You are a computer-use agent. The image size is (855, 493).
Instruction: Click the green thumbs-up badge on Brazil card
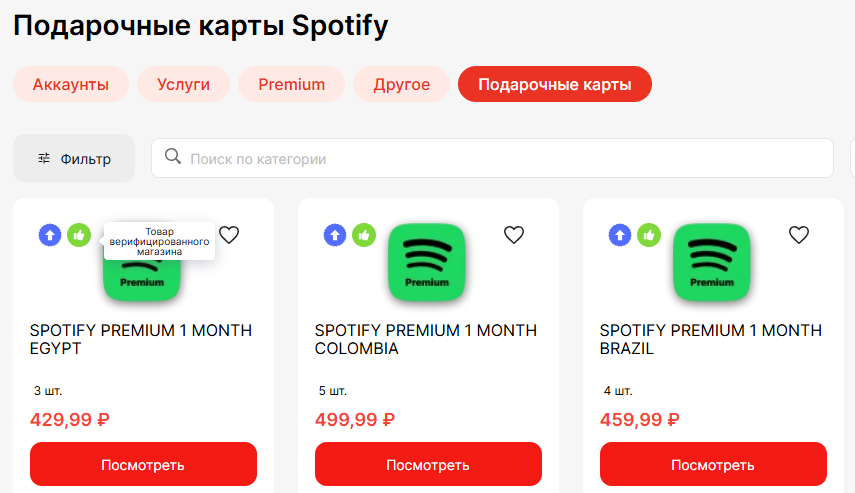tap(649, 235)
